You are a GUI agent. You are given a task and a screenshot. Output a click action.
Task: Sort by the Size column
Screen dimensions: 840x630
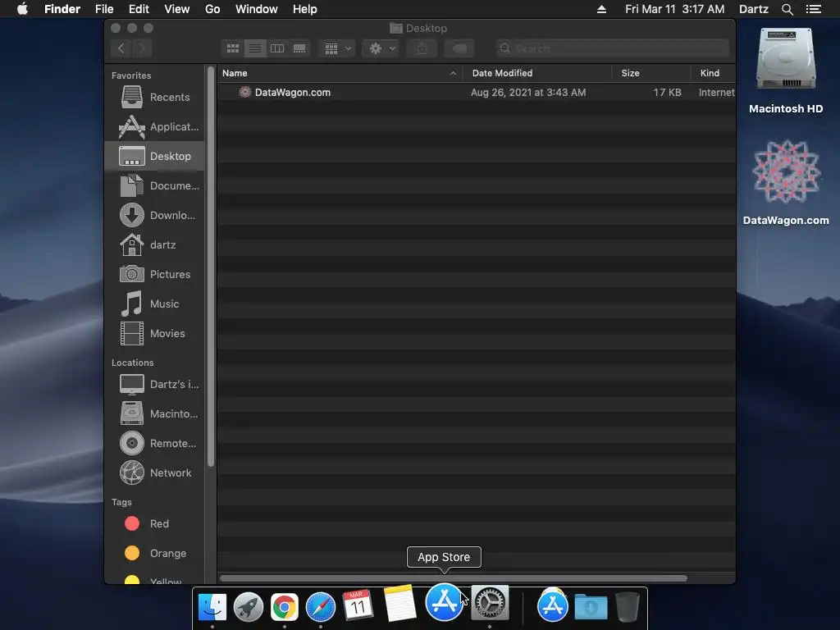coord(651,73)
